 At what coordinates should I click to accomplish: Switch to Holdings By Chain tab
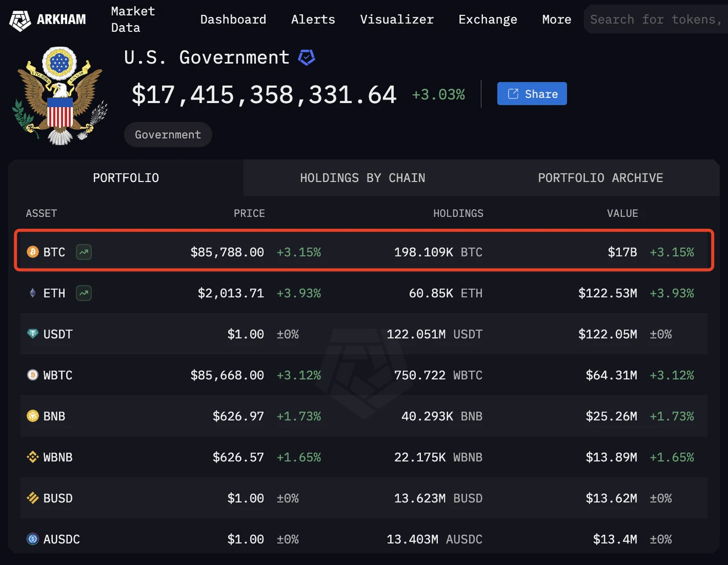pos(362,178)
